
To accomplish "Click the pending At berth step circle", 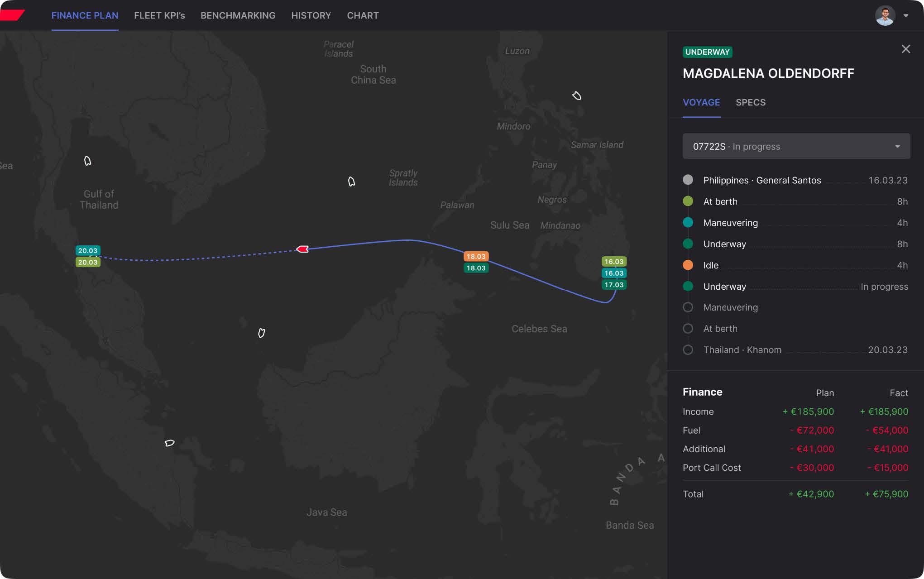I will [x=688, y=329].
